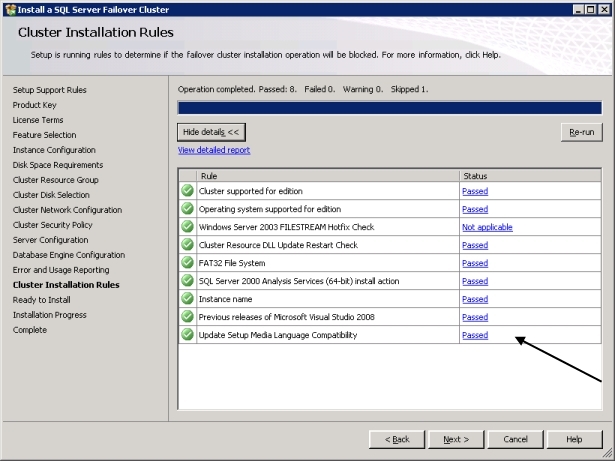Image resolution: width=615 pixels, height=461 pixels.
Task: Open the View detailed report link
Action: coord(214,150)
